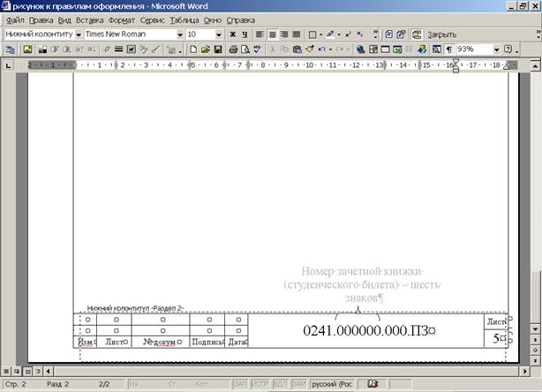Viewport: 542px width, 392px height.
Task: Toggle underline (Ч) formatting
Action: (245, 34)
